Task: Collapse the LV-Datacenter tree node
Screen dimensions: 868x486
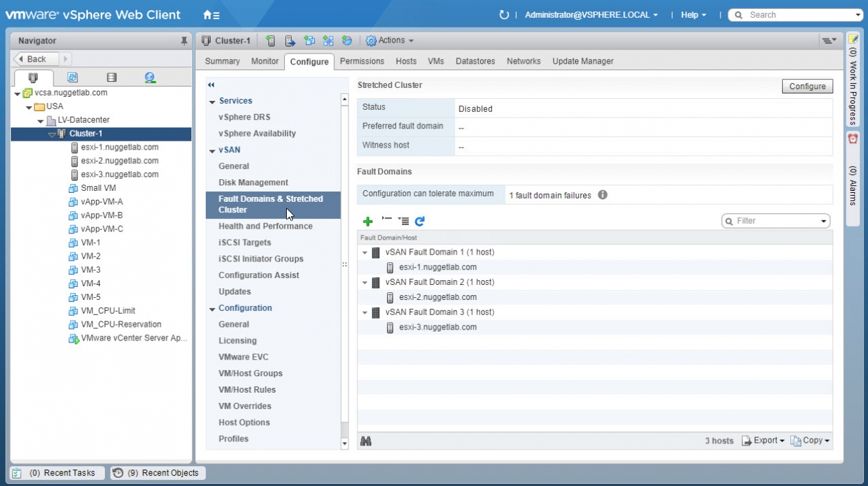Action: coord(40,121)
